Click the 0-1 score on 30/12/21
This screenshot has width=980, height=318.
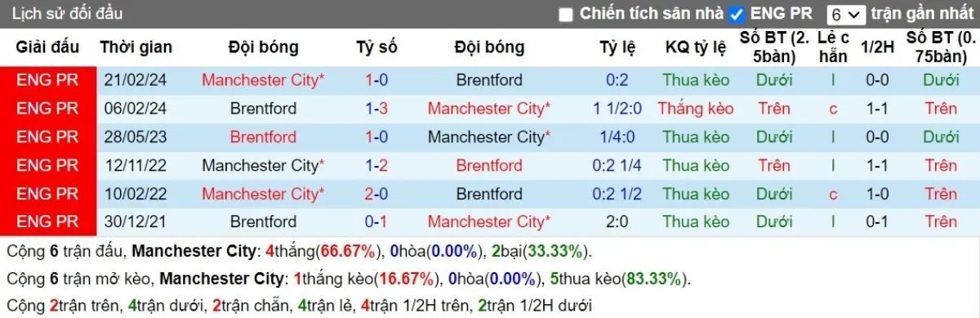tap(376, 222)
